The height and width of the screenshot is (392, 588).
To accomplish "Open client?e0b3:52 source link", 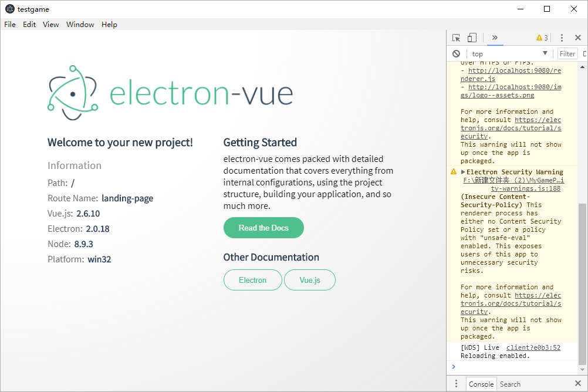I will pyautogui.click(x=533, y=348).
